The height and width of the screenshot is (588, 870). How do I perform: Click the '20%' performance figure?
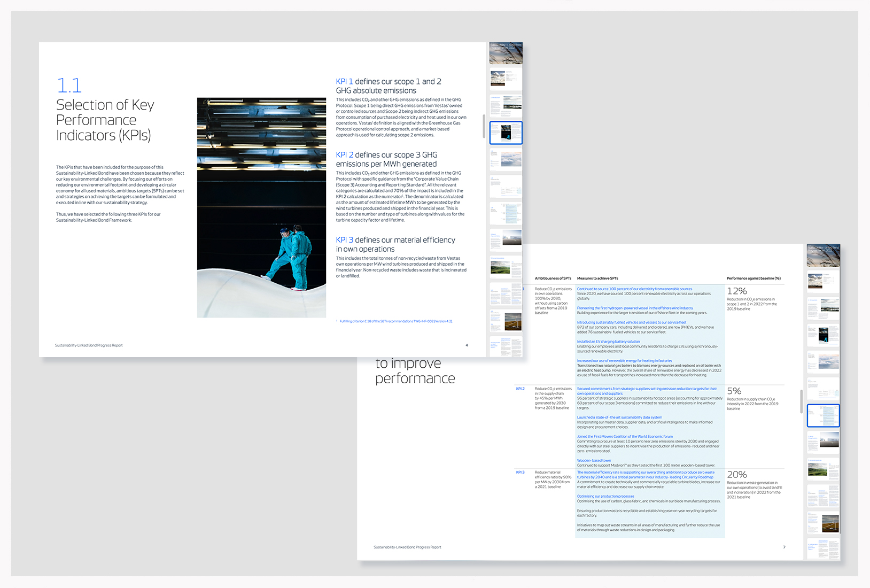pos(737,475)
